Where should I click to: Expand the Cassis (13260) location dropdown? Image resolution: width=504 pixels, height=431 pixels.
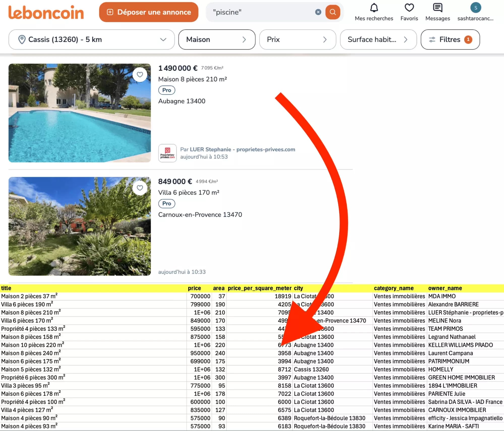[163, 39]
